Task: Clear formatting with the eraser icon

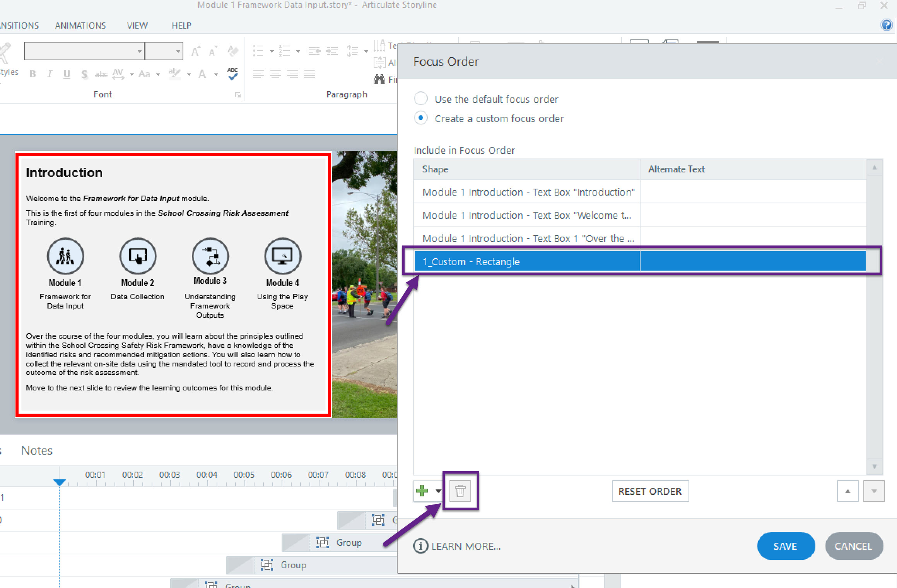Action: [x=233, y=51]
